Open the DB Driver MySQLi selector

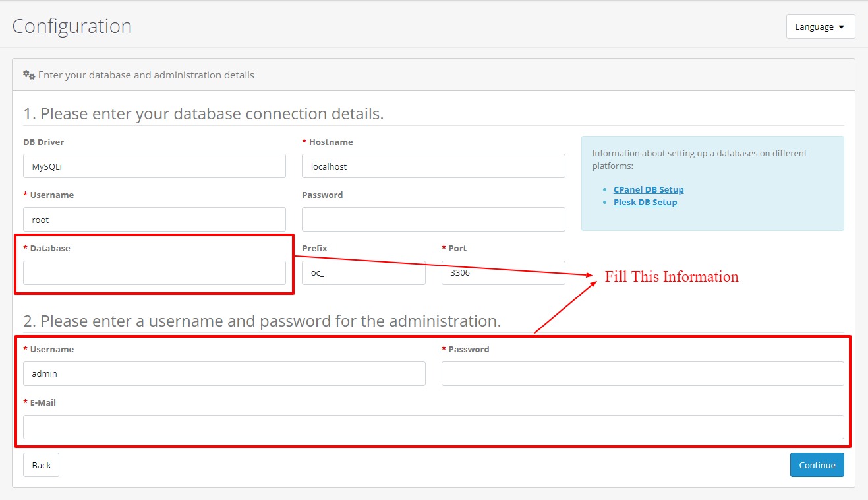(154, 166)
